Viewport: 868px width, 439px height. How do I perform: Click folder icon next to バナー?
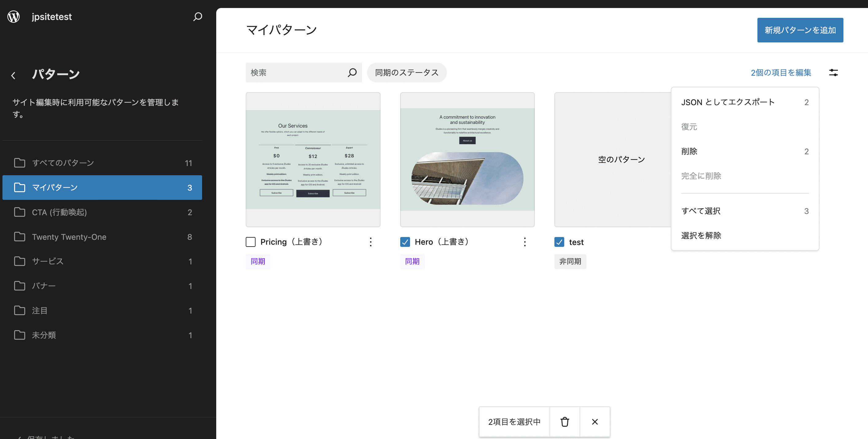click(20, 286)
